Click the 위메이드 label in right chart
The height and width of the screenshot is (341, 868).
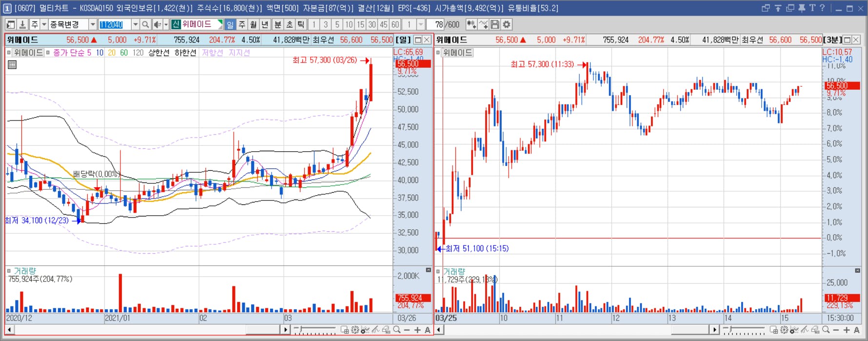[457, 53]
